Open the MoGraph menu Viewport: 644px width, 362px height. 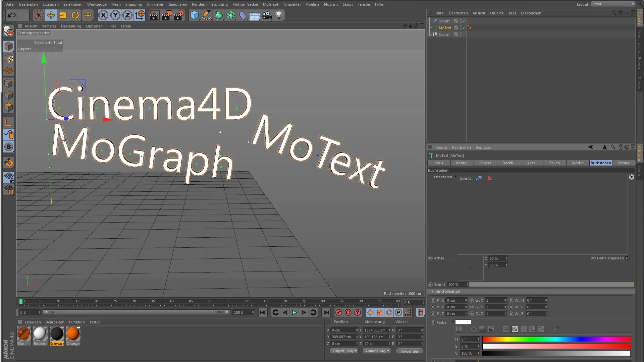pyautogui.click(x=271, y=4)
